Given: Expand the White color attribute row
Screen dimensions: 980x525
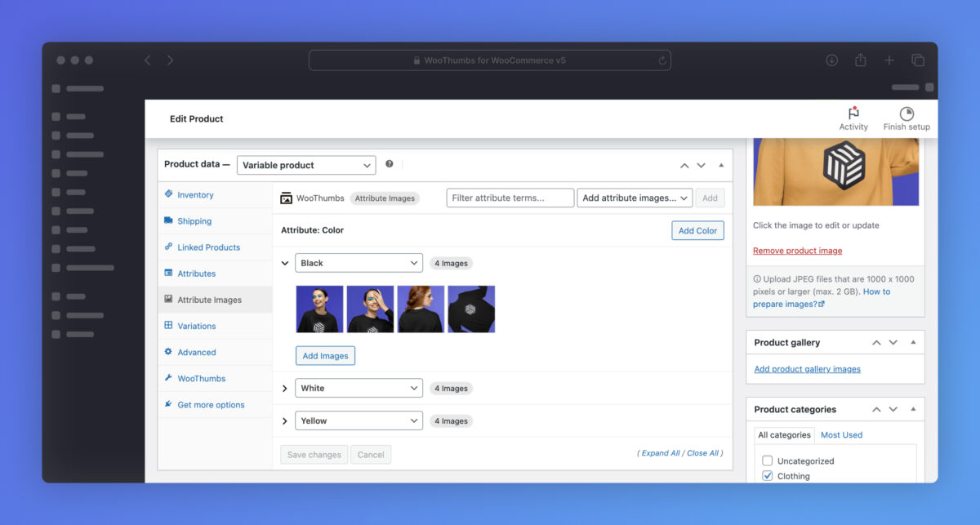Looking at the screenshot, I should click(x=285, y=389).
